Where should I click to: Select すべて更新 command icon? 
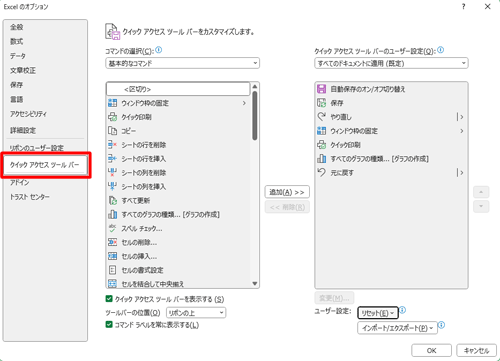click(113, 200)
